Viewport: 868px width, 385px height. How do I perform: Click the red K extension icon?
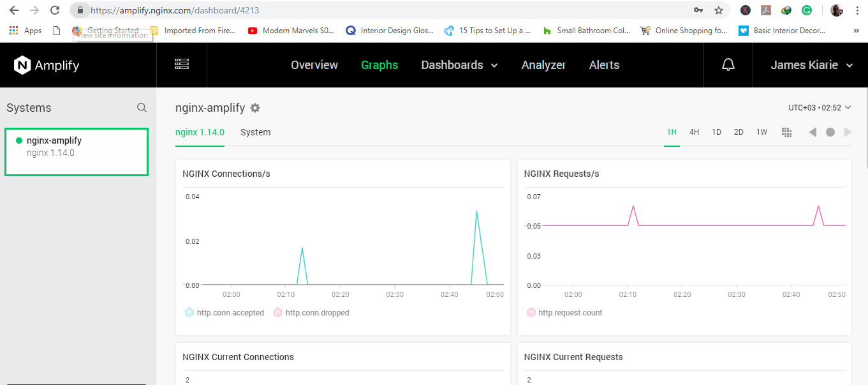745,10
